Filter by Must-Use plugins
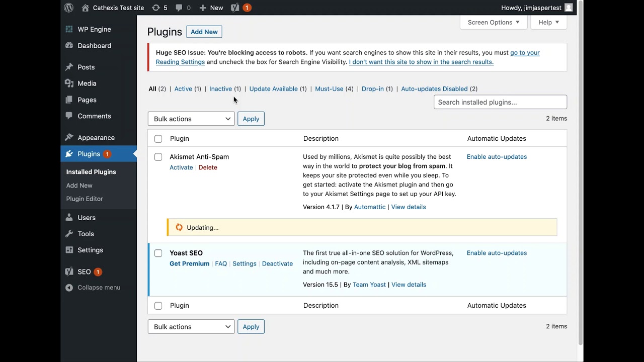 click(329, 88)
